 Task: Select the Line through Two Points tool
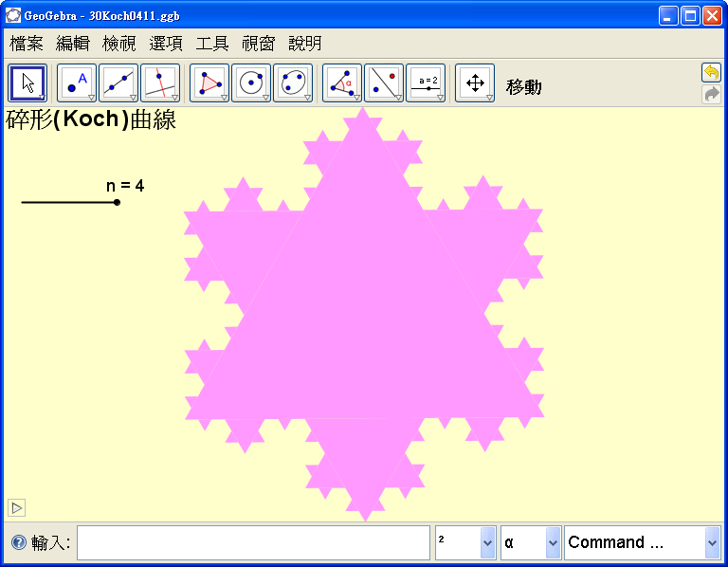click(118, 83)
